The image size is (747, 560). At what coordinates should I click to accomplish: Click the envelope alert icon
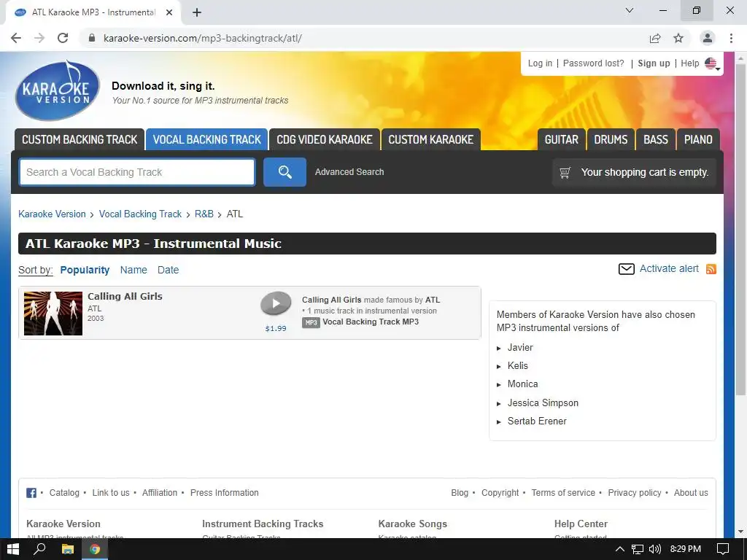[626, 269]
